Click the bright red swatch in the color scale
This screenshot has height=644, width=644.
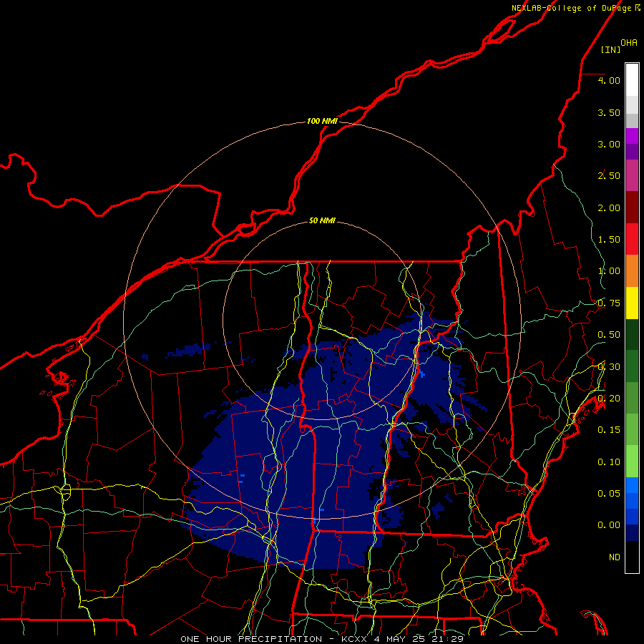[x=632, y=239]
